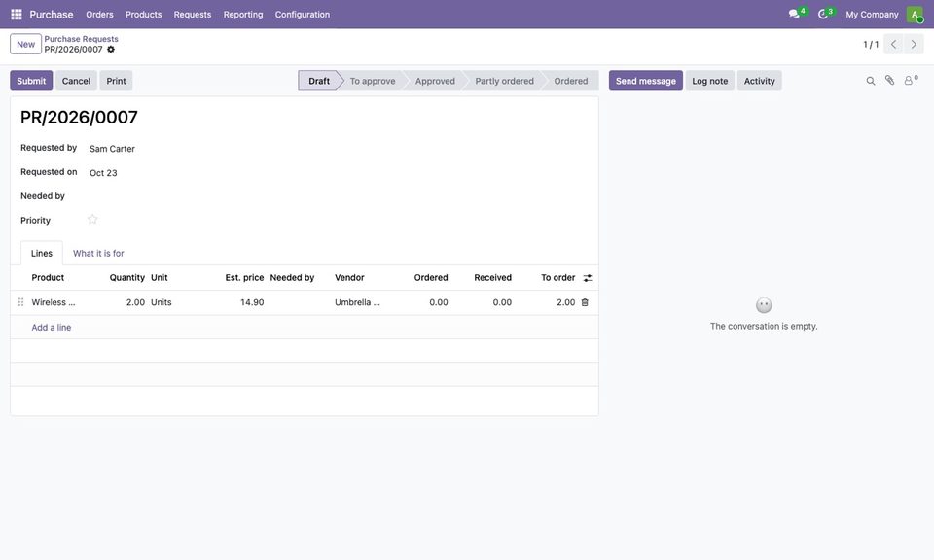Attach a file with the paperclip icon
This screenshot has width=934, height=560.
[889, 81]
